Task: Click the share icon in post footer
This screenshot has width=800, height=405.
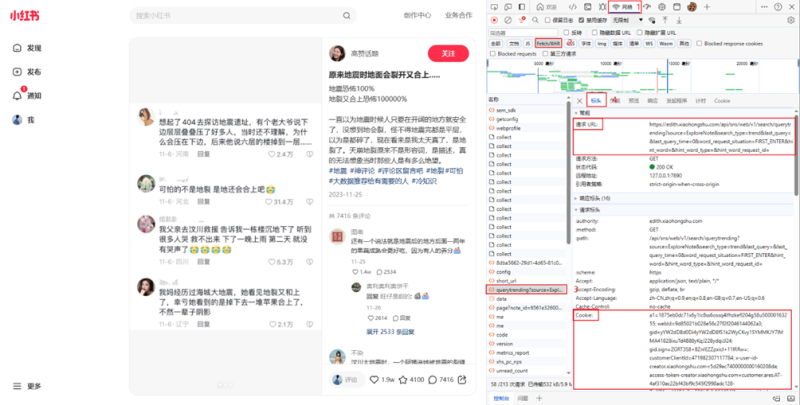Action: [x=462, y=379]
